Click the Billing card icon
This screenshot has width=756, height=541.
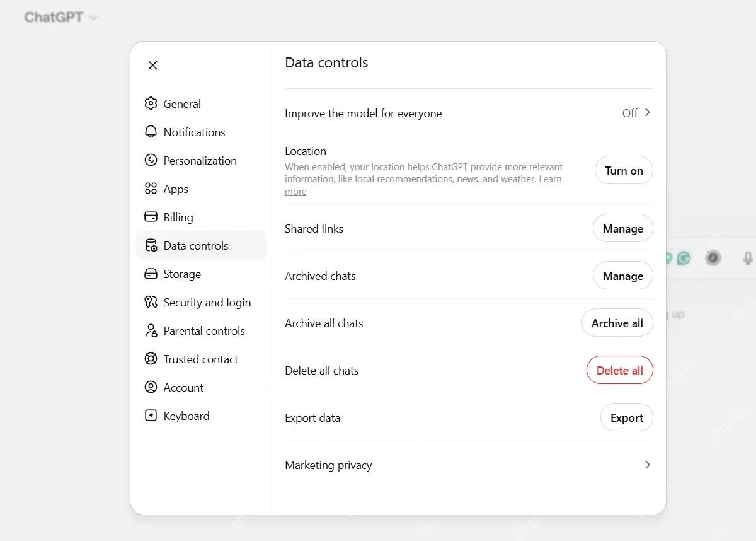tap(151, 217)
